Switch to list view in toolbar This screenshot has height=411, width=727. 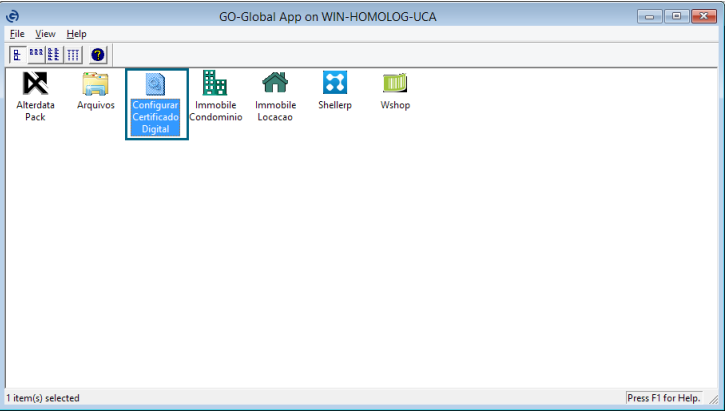click(x=54, y=55)
